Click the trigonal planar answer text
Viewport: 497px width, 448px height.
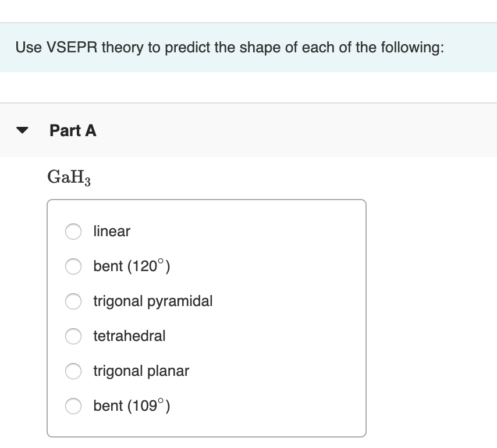coord(141,371)
